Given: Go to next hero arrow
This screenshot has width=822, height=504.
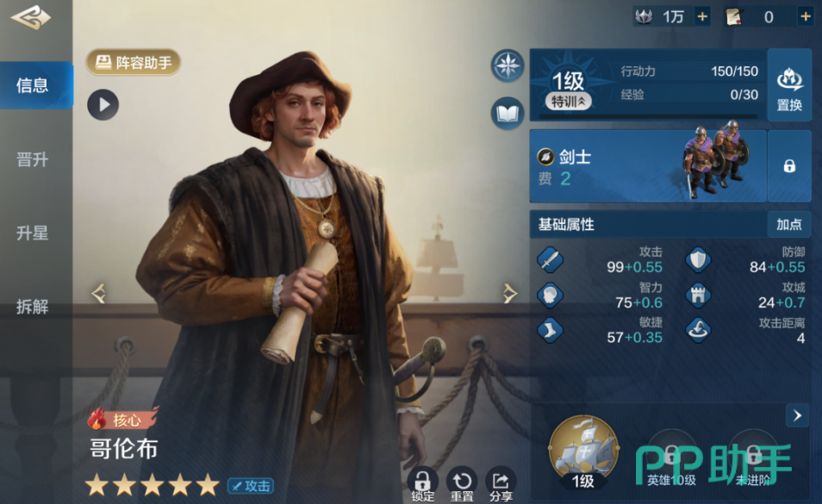Looking at the screenshot, I should (x=509, y=294).
